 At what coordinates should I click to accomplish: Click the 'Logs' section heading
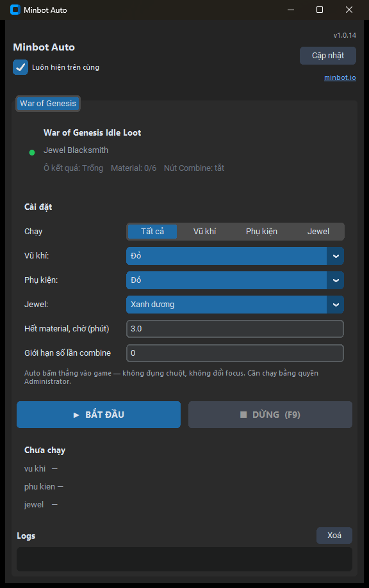point(26,536)
